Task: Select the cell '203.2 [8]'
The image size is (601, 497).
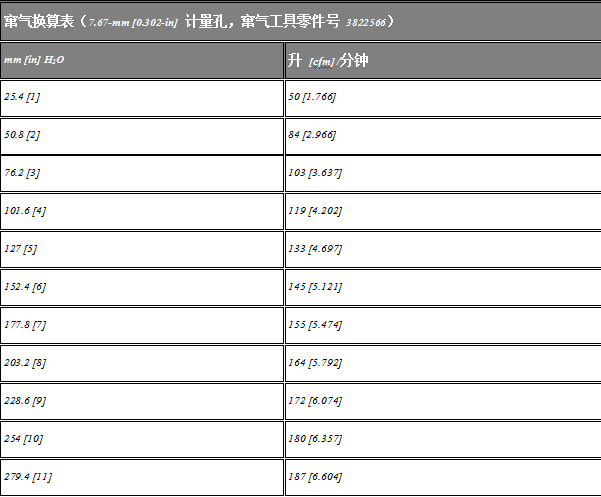Action: click(142, 363)
